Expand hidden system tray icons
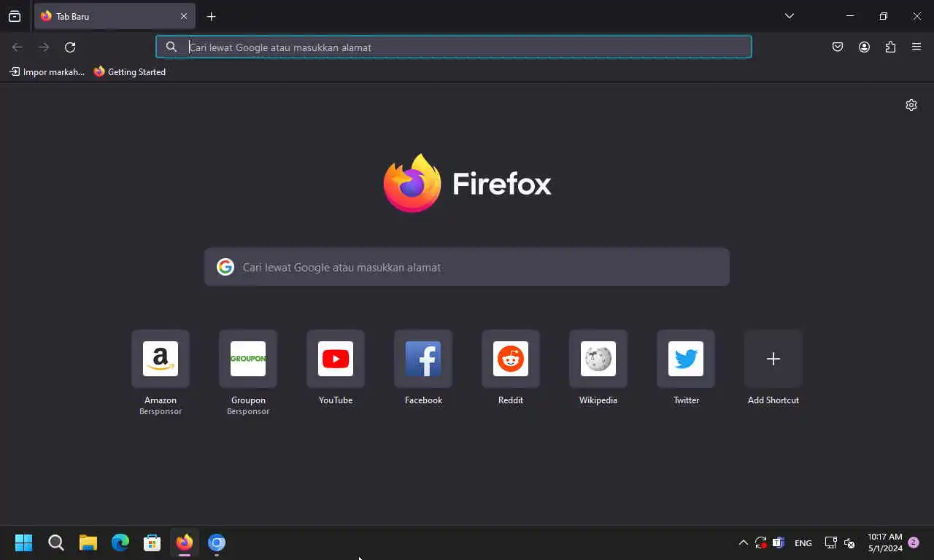This screenshot has width=934, height=560. (743, 542)
